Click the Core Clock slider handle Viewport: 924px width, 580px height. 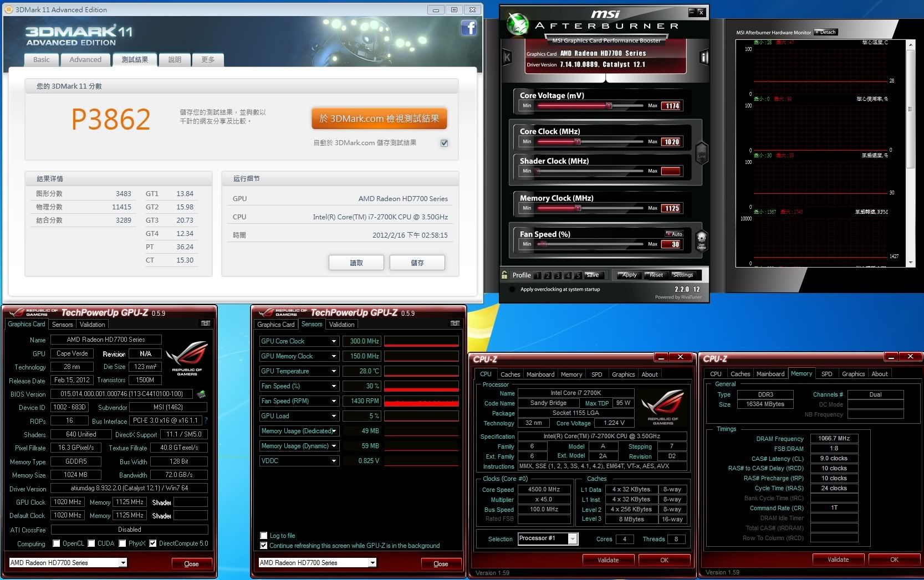[577, 142]
